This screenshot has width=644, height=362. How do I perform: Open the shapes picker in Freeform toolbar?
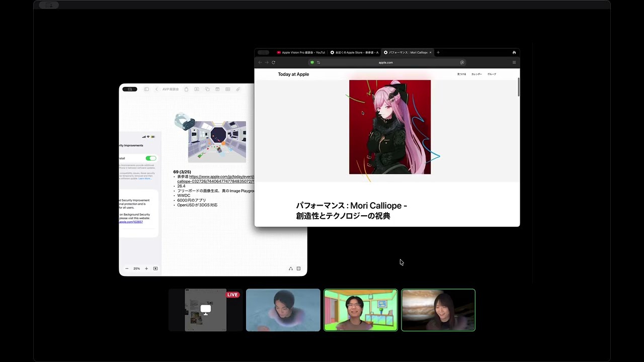(207, 89)
